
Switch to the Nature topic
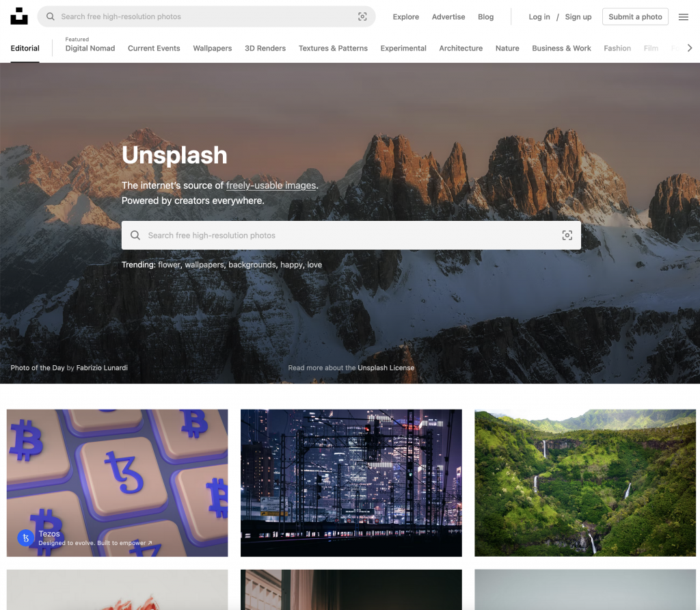507,49
